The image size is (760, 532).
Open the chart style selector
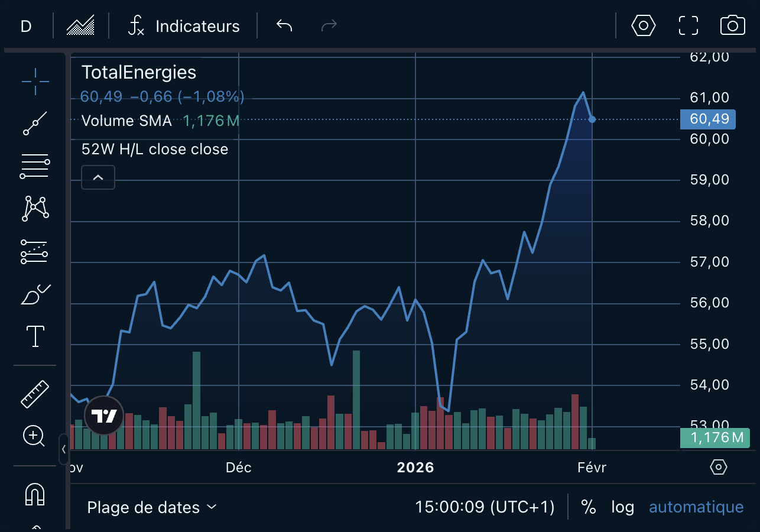[80, 25]
